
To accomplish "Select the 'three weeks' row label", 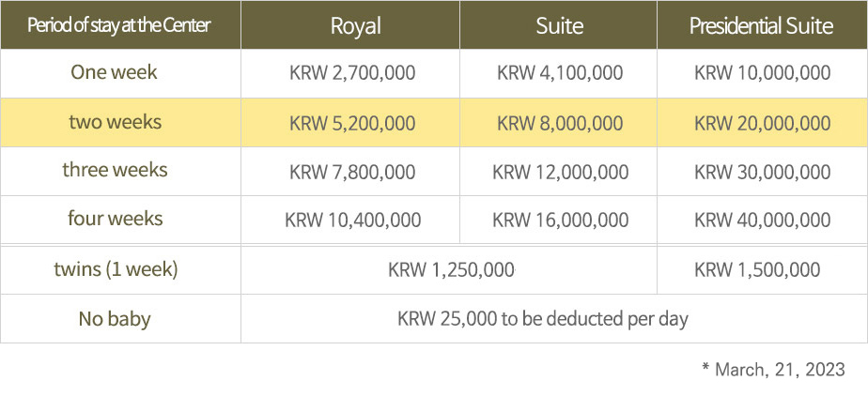I will coord(115,171).
